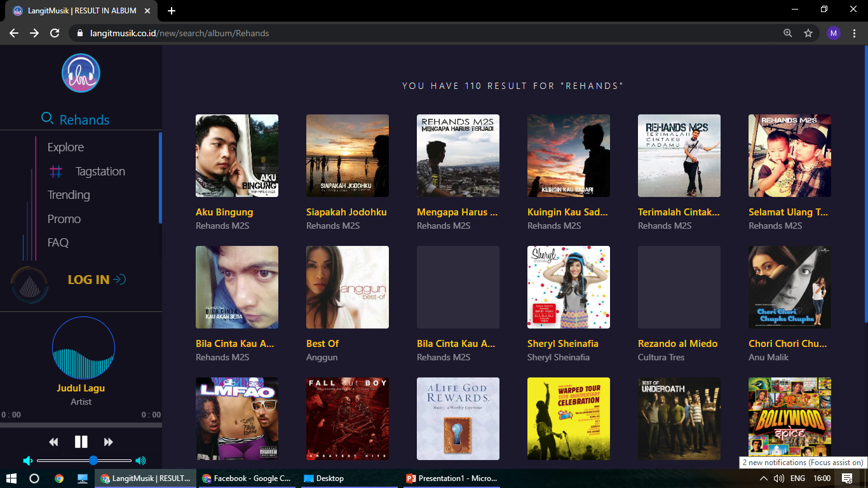The width and height of the screenshot is (868, 488).
Task: Click the Tagstation hashtag icon
Action: [x=56, y=172]
